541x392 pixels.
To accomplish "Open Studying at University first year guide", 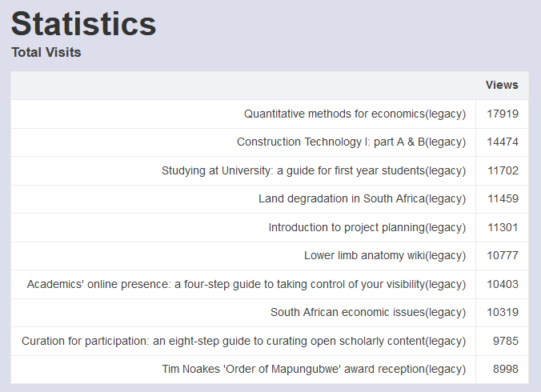I will coord(314,170).
